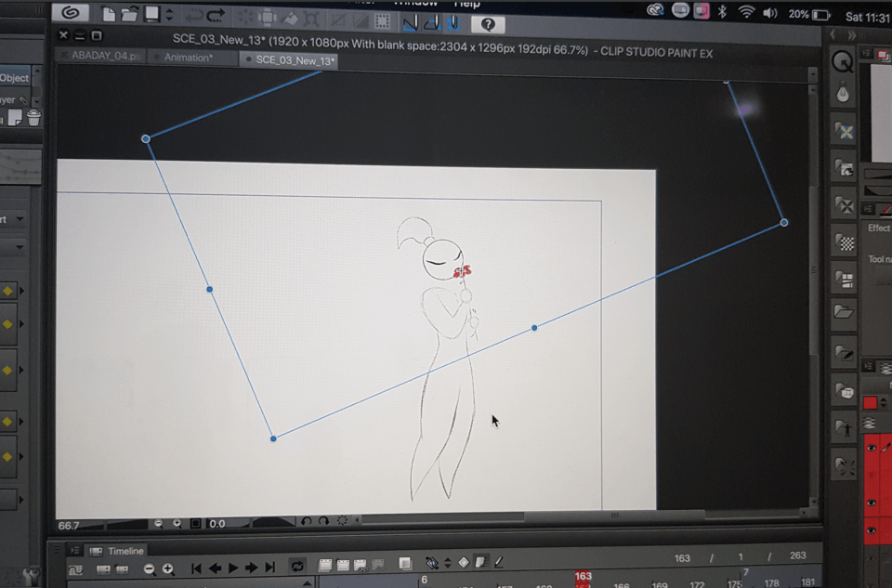Click the Redo arrow in toolbar

tap(216, 15)
